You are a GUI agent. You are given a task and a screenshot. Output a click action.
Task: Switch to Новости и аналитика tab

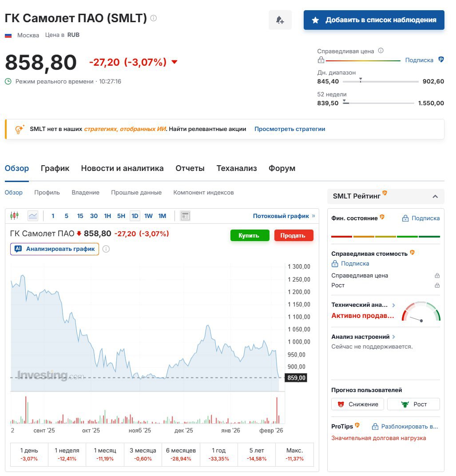click(122, 168)
